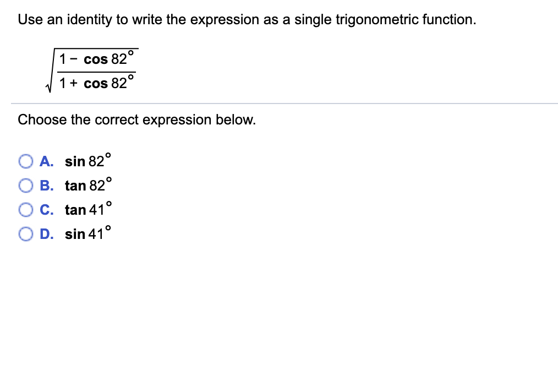Select radio button for option D
The image size is (558, 392).
pos(26,234)
